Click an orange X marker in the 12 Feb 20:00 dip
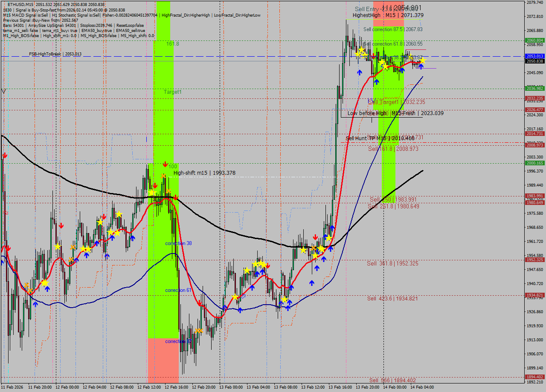 point(199,331)
